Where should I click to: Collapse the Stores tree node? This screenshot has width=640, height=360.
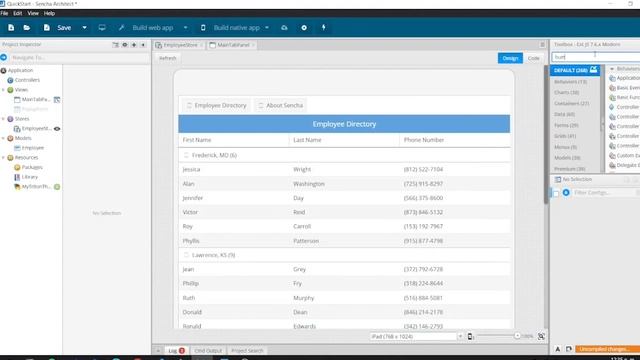3,119
